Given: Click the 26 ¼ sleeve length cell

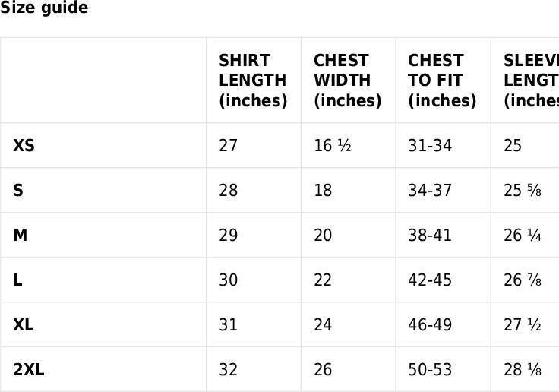Looking at the screenshot, I should pos(523,235).
